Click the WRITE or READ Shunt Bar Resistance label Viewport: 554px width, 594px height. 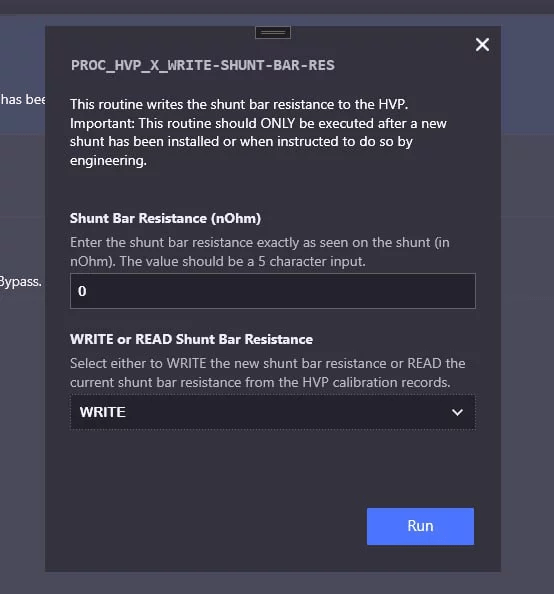pos(191,339)
